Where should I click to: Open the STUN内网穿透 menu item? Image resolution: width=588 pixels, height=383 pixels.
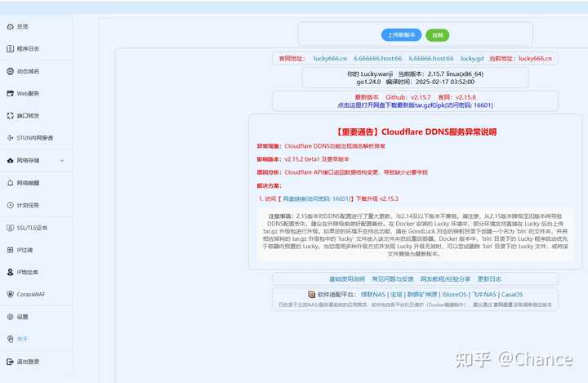(36, 138)
